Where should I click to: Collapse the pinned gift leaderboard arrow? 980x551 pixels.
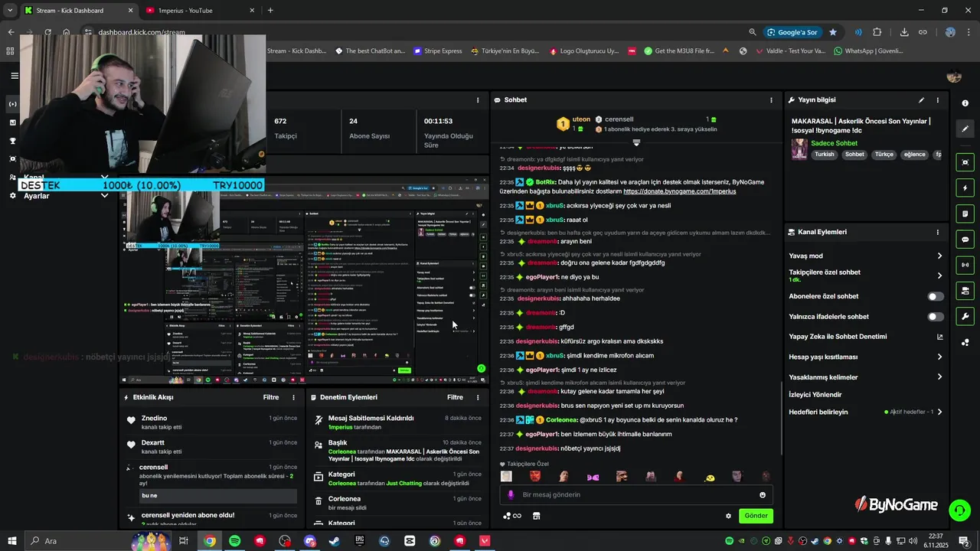[x=636, y=143]
